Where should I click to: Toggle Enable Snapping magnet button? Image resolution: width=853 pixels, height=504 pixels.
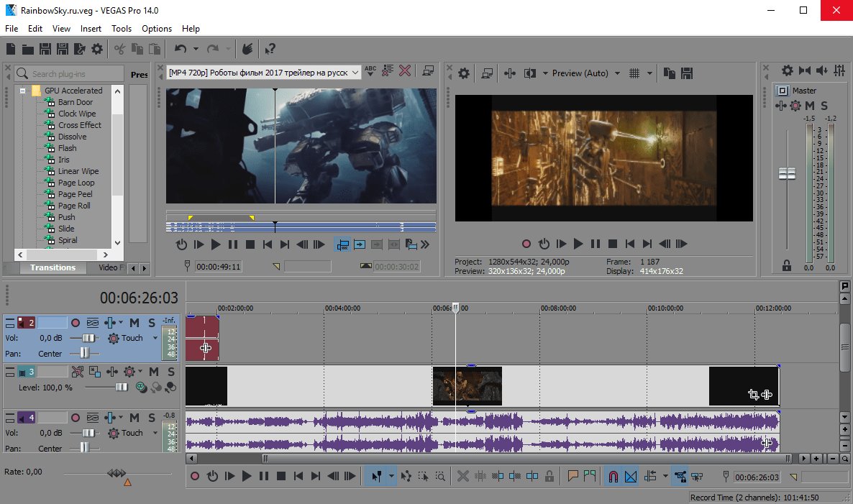point(613,476)
